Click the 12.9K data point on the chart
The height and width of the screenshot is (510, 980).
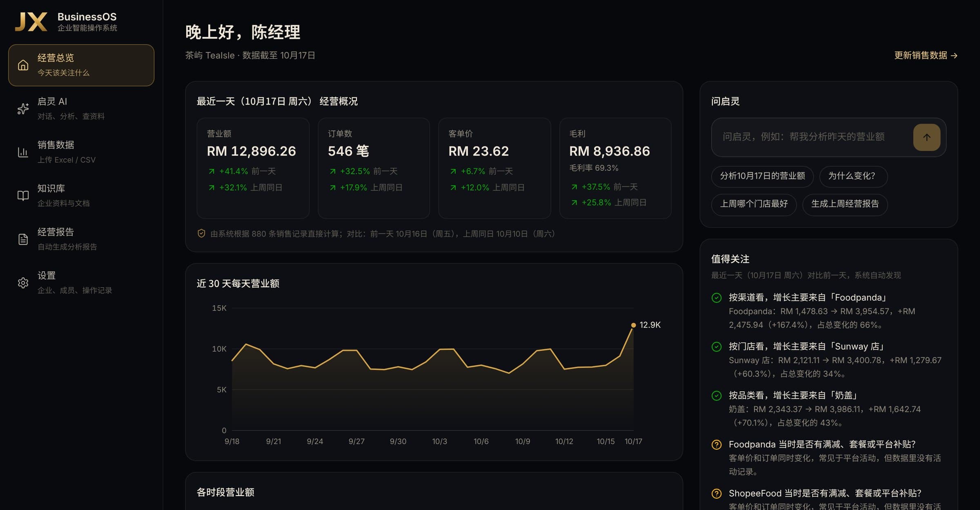633,325
